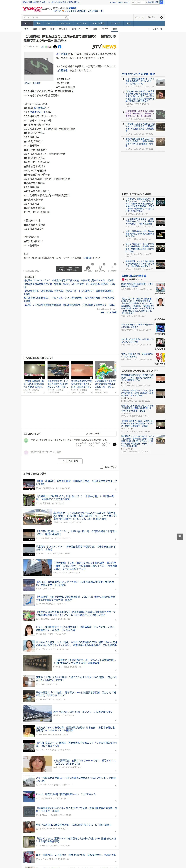Open video ranking item 1 thumbnail
Viewport: 186px width, 868px height.
click(160, 202)
